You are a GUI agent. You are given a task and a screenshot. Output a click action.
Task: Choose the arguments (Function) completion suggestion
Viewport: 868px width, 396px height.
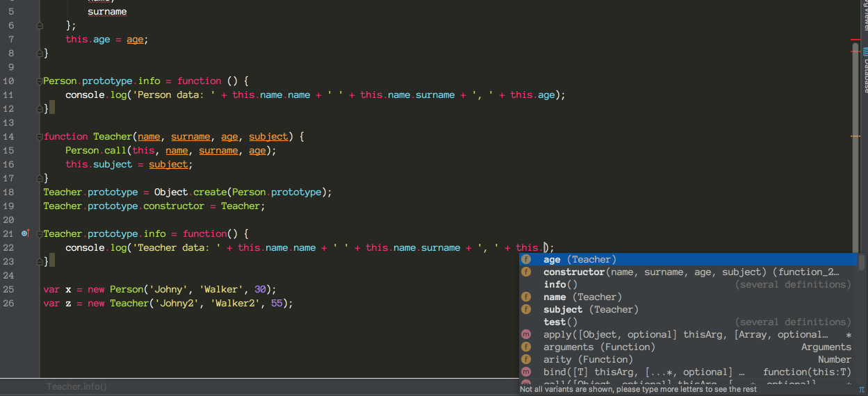[688, 347]
